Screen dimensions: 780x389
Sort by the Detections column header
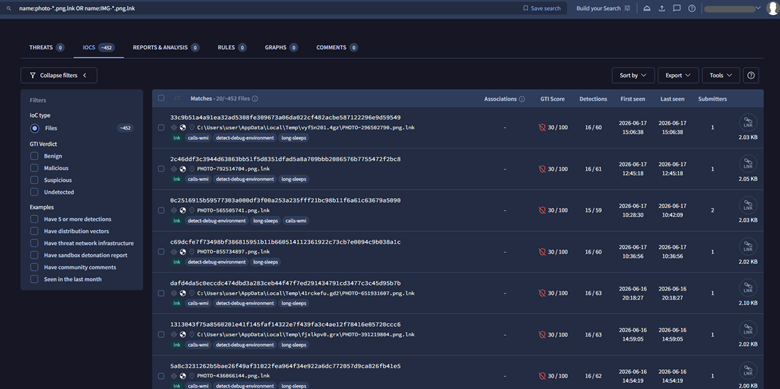(x=593, y=99)
